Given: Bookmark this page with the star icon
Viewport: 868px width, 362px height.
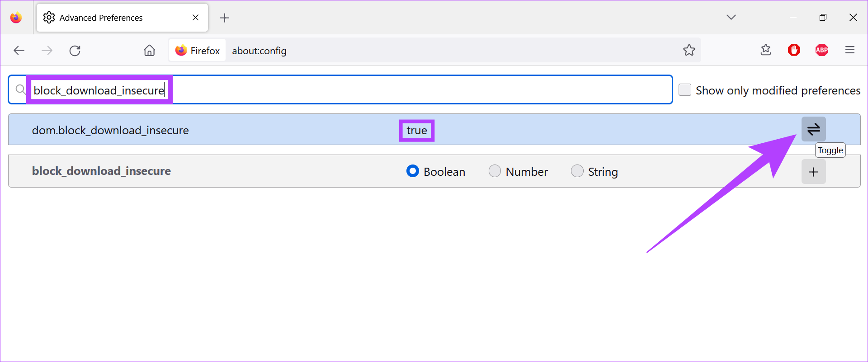Looking at the screenshot, I should [689, 50].
